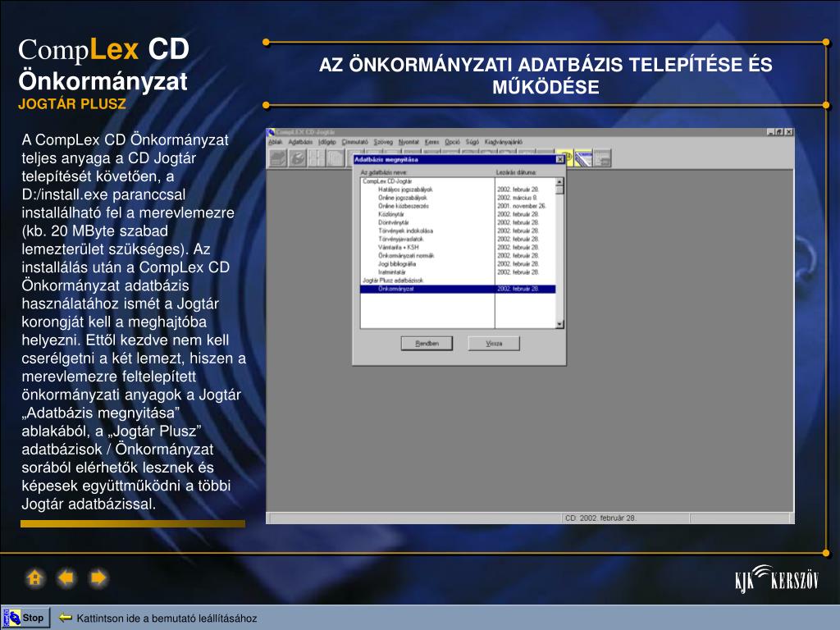Click the yellow arrow hint icon beside Stop
Viewport: 840px width, 630px height.
pos(66,618)
